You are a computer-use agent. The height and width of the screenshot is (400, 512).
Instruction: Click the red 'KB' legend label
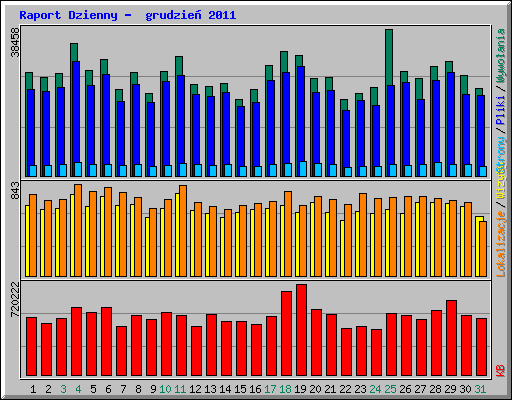(501, 370)
